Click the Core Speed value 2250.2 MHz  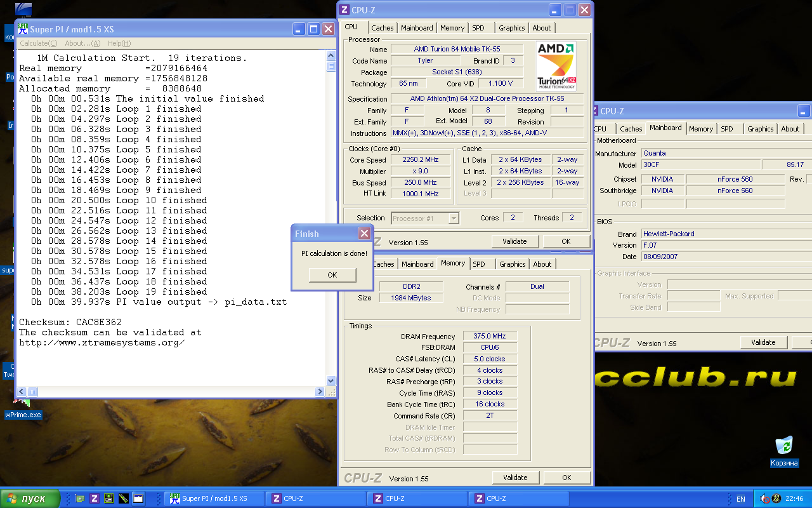[x=421, y=160]
